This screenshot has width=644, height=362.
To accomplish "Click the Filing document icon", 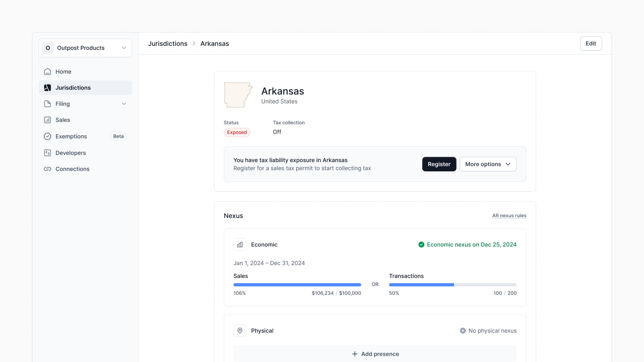I will (x=47, y=104).
